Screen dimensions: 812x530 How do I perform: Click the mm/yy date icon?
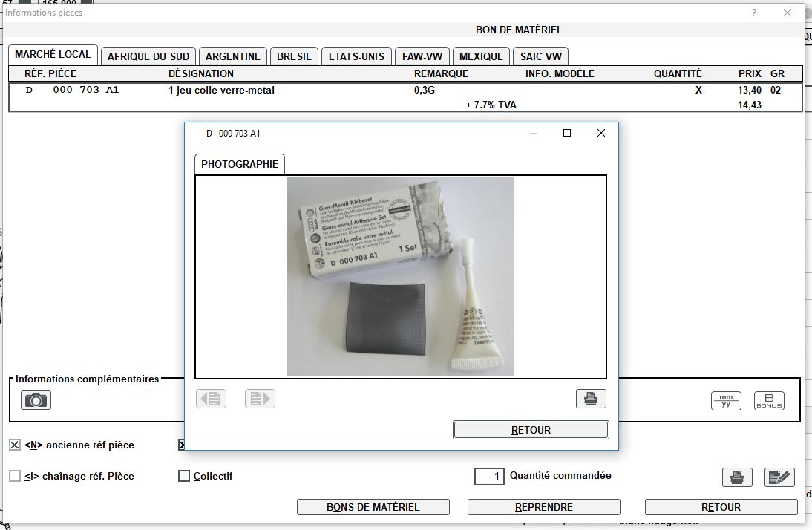point(725,401)
